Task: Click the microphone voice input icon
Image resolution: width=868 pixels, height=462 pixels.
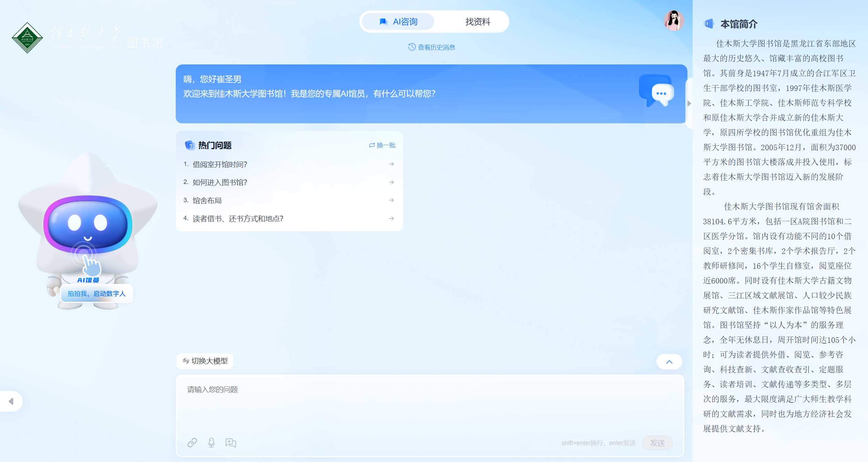Action: (x=211, y=442)
